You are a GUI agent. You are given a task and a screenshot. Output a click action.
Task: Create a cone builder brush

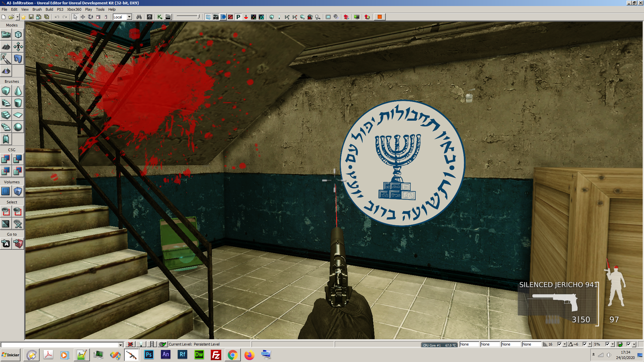tap(18, 91)
